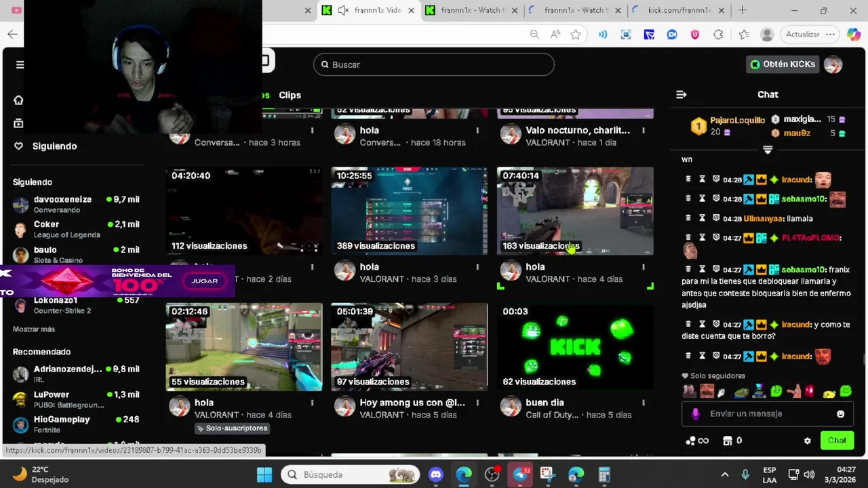868x488 pixels.
Task: Click the Buscar search field
Action: tap(434, 64)
